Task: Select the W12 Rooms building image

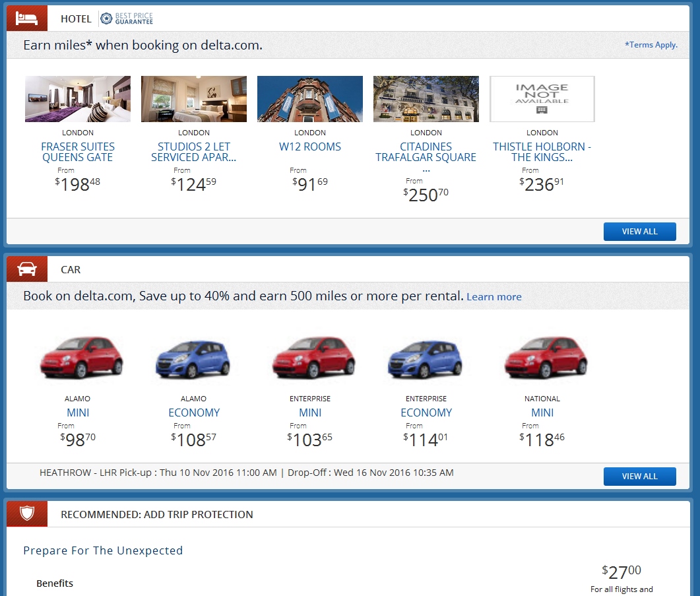Action: pos(310,99)
